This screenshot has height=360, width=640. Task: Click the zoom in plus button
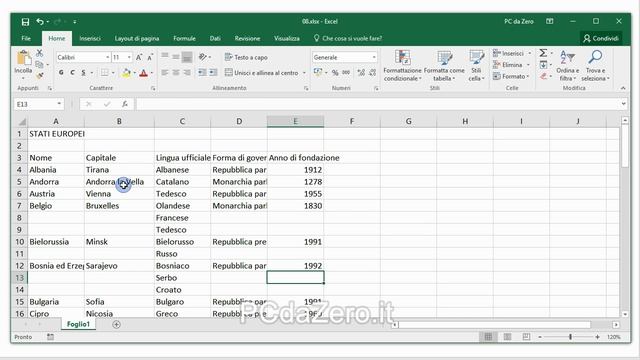pyautogui.click(x=598, y=337)
